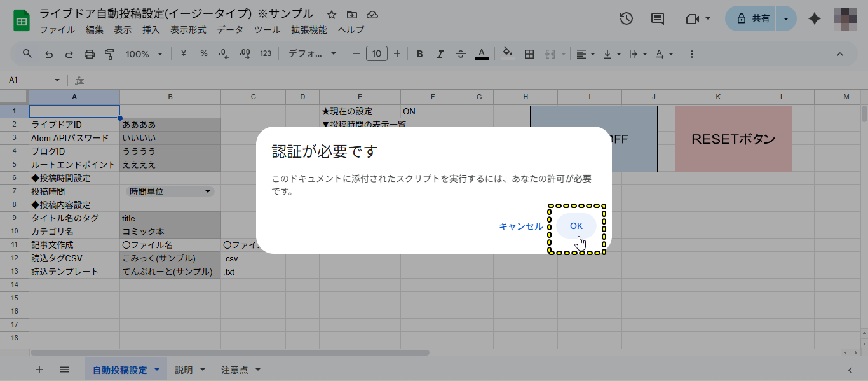
Task: Open the horizontal align dropdown
Action: (x=585, y=54)
